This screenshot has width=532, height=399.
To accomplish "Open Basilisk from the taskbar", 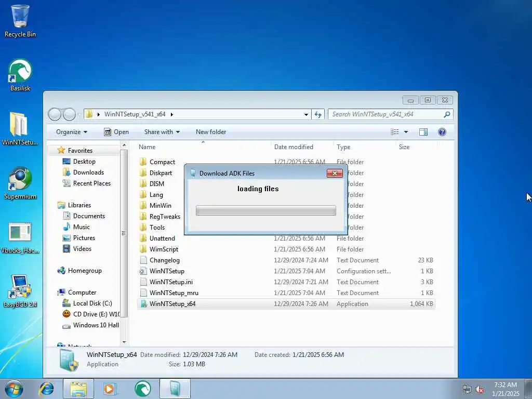I will click(143, 389).
